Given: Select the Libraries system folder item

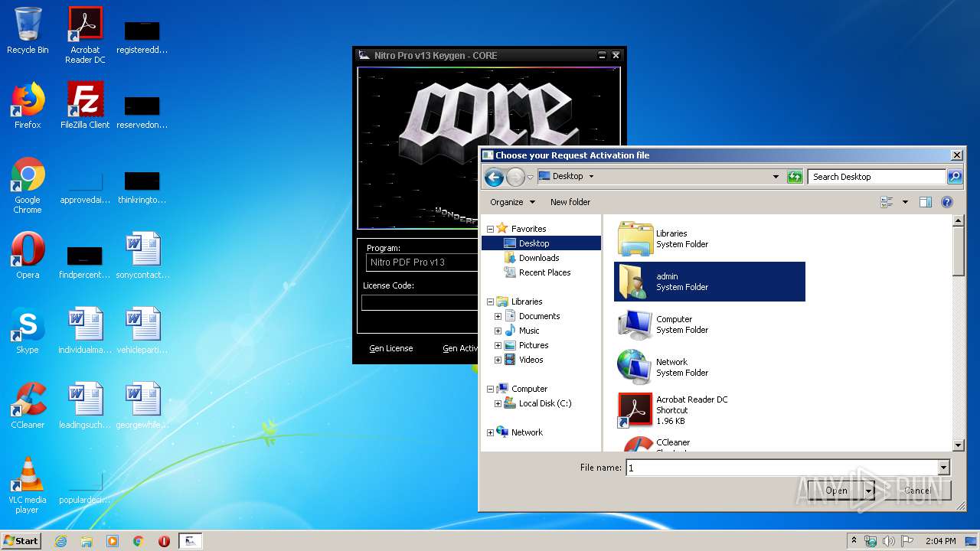Looking at the screenshot, I should 710,239.
